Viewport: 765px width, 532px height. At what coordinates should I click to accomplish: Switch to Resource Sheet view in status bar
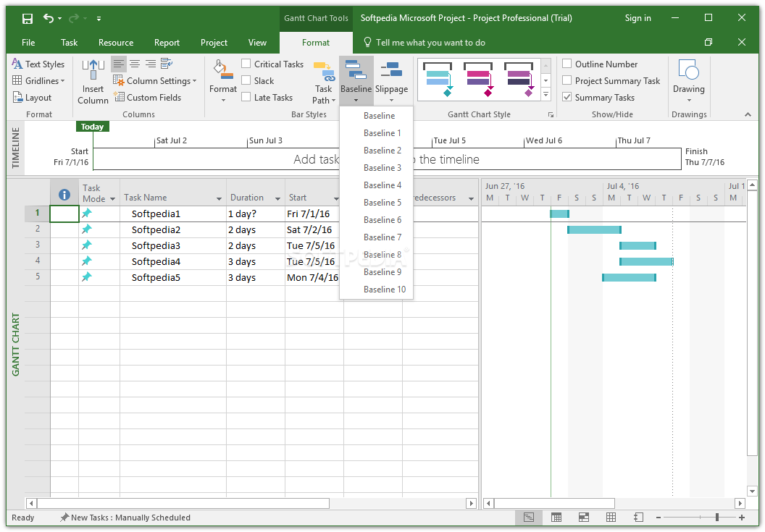[x=611, y=518]
